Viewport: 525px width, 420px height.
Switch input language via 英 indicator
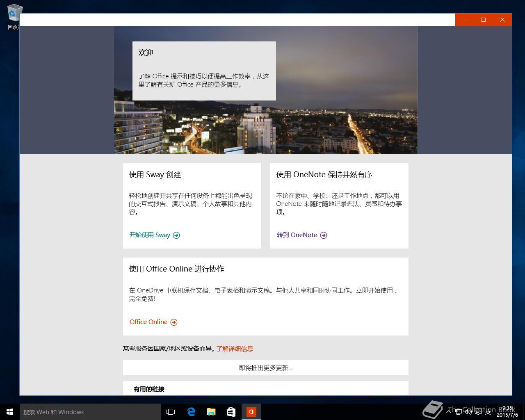click(x=488, y=411)
